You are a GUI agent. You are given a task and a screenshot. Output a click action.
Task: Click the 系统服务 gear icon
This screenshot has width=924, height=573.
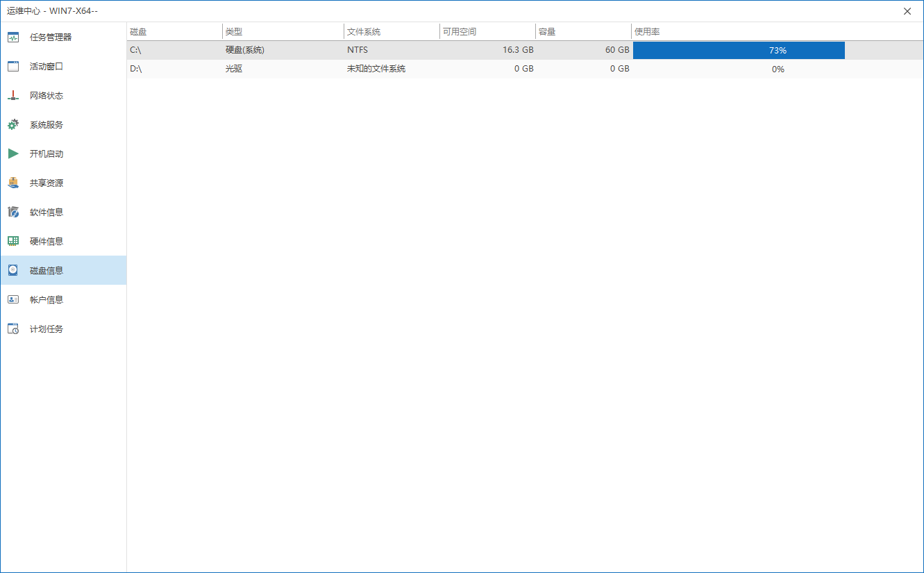13,124
